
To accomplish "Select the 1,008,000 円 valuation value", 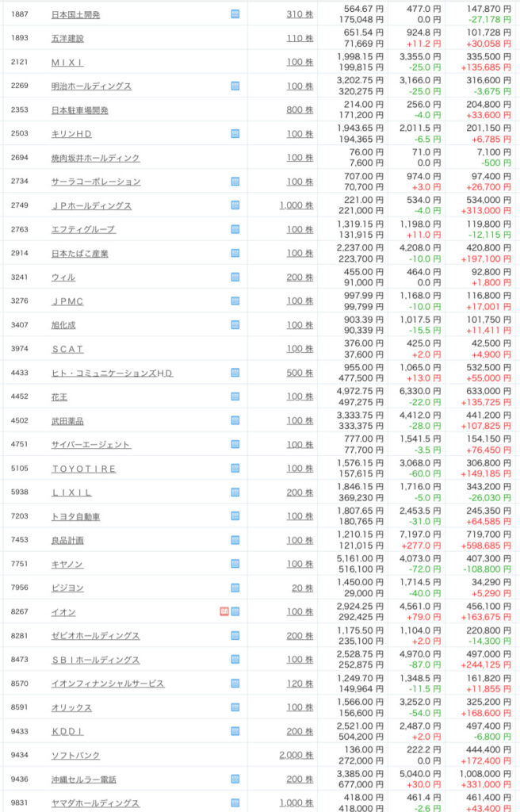I will click(x=486, y=774).
